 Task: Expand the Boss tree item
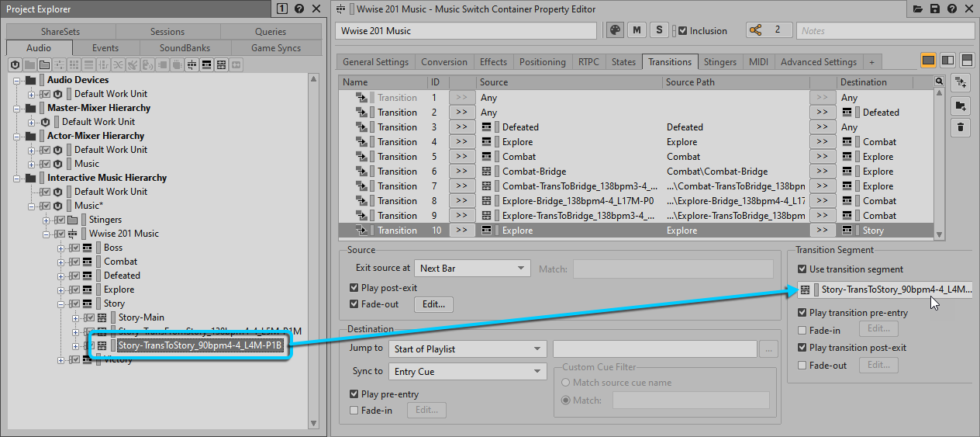click(x=62, y=248)
